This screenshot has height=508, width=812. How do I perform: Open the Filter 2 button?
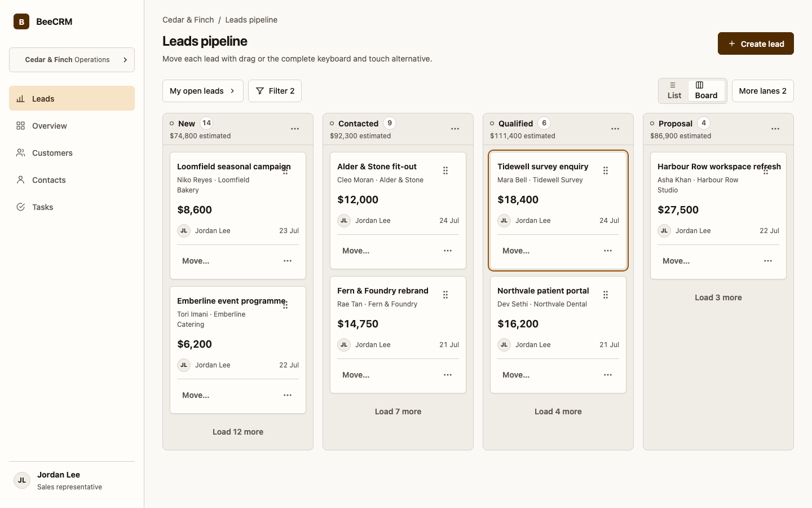275,91
